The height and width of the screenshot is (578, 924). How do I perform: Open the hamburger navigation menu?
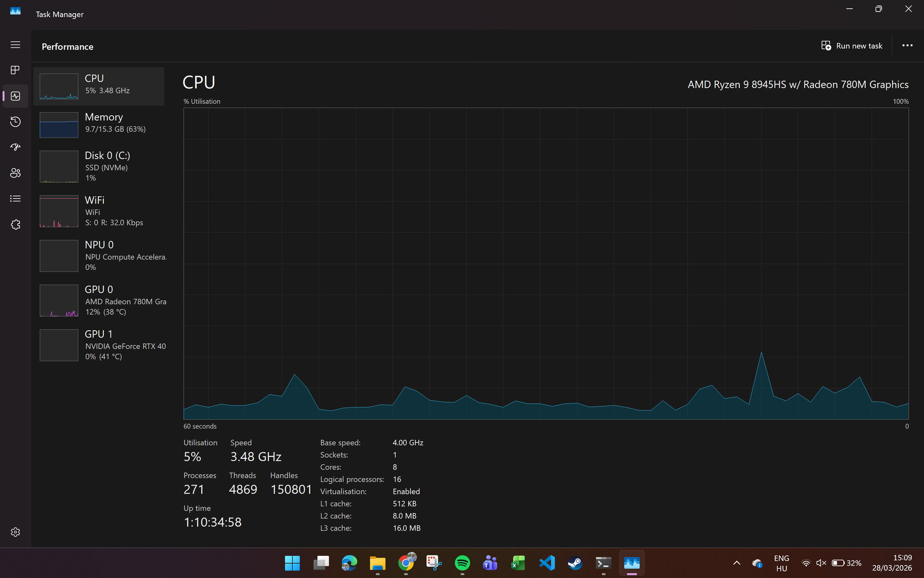click(x=16, y=45)
